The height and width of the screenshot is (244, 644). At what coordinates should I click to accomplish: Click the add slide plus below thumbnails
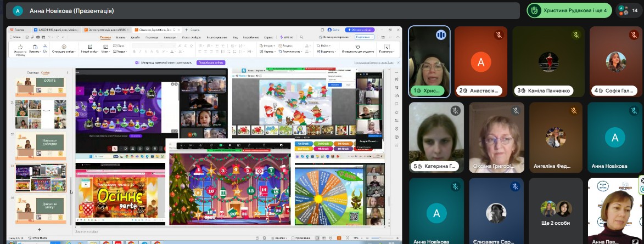39,229
